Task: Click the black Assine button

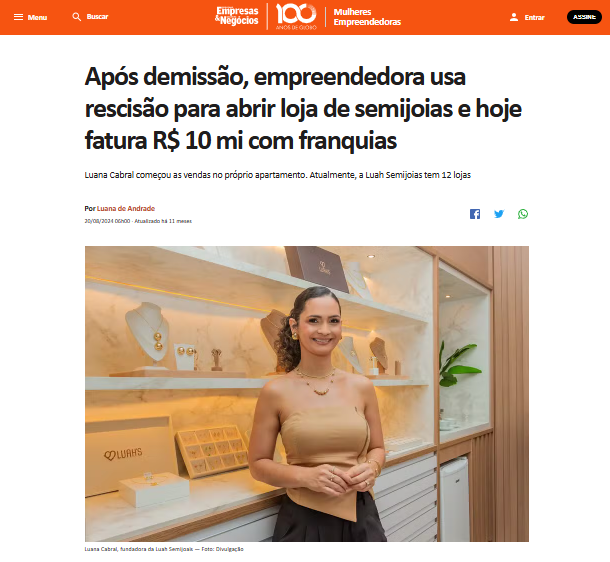Action: point(584,17)
